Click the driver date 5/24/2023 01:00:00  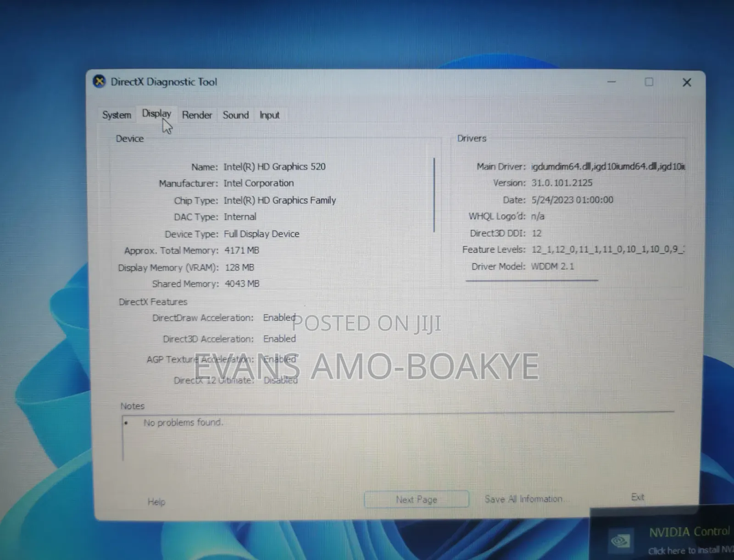tap(572, 200)
